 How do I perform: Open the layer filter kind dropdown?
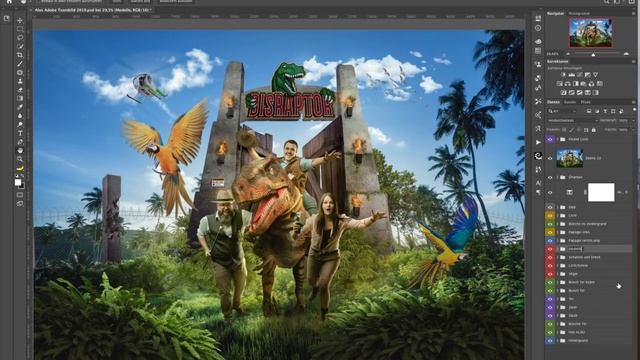point(562,111)
